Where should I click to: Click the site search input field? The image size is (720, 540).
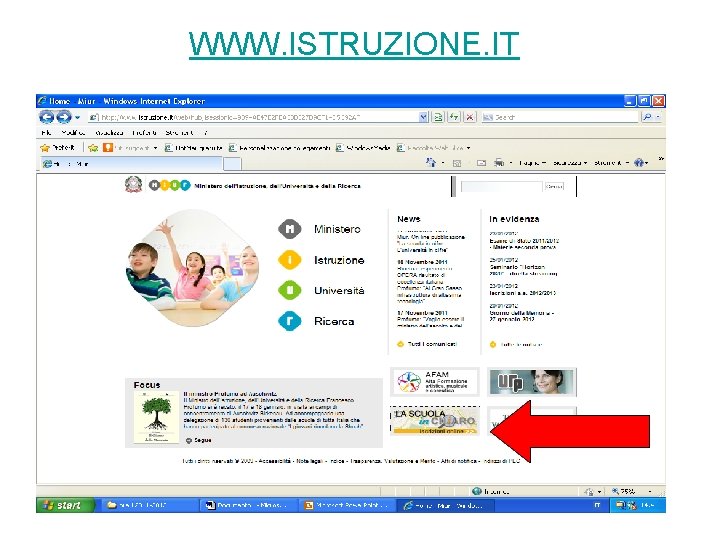tap(501, 186)
